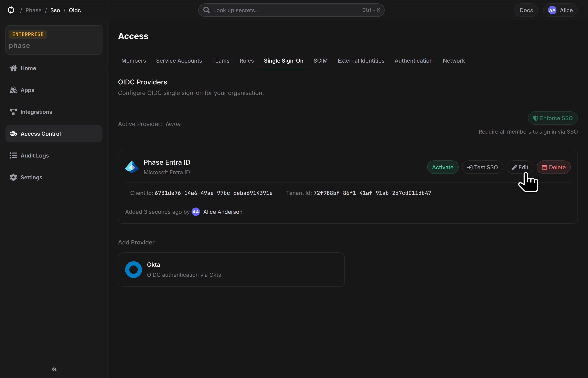
Task: Open the Docs link
Action: [x=526, y=10]
